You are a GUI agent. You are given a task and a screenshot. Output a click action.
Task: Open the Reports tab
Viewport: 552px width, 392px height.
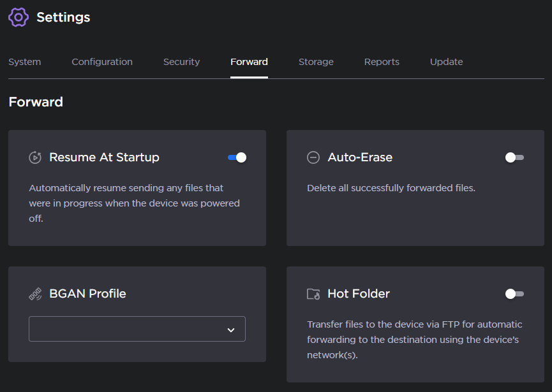[x=382, y=62]
